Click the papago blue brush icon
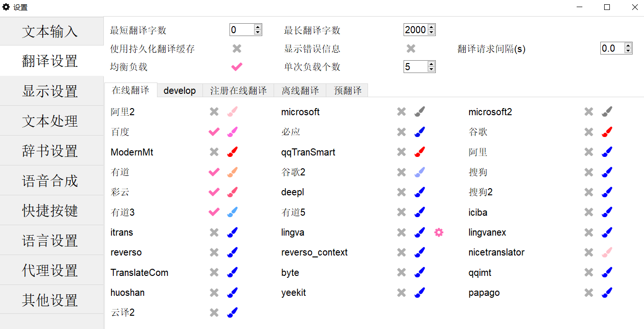The height and width of the screenshot is (329, 644). 607,292
